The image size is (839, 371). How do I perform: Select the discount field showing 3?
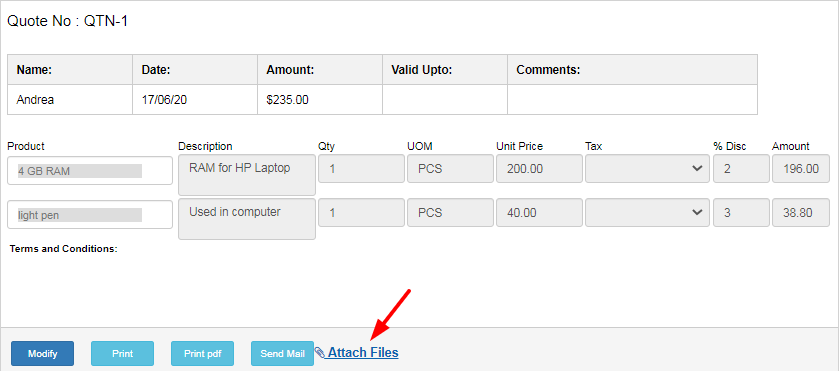[x=741, y=213]
